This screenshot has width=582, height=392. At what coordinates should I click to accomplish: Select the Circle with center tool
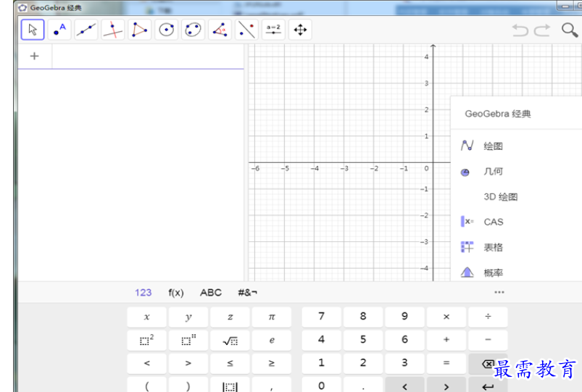coord(166,30)
